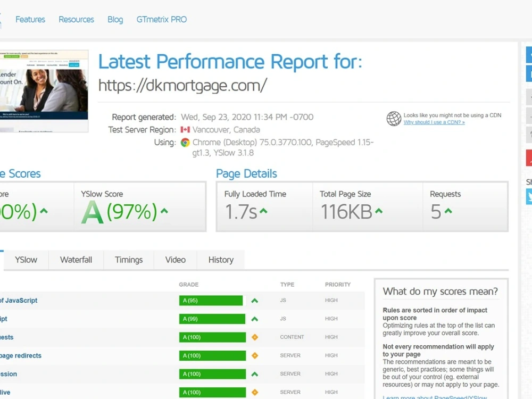This screenshot has height=399, width=532.
Task: Open GTmetrix PRO page
Action: point(162,19)
